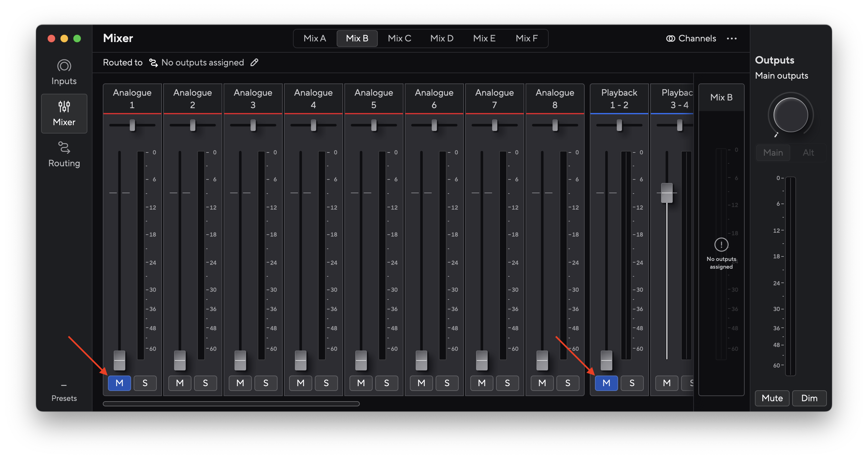Click the Channels link icon
Screen dimensions: 868x459
point(670,39)
